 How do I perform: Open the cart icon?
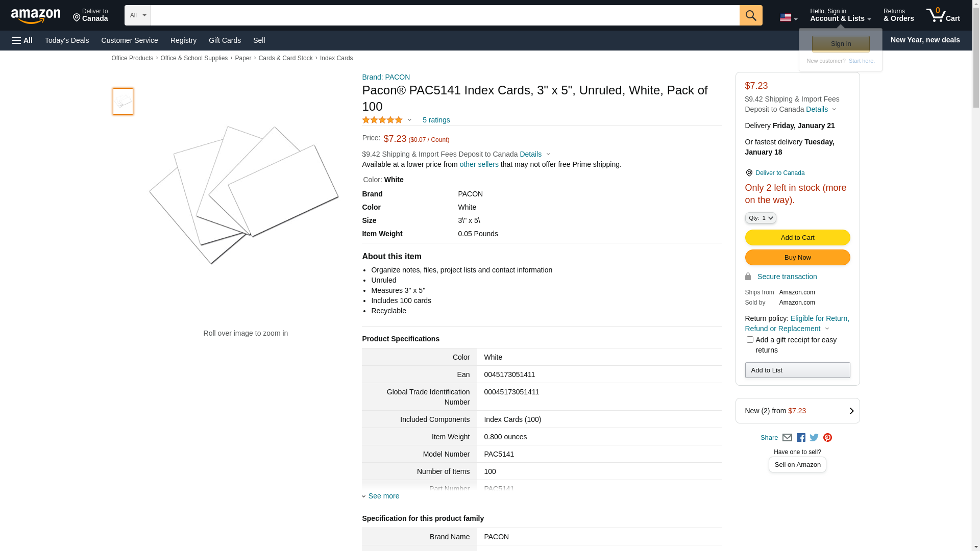pos(943,15)
